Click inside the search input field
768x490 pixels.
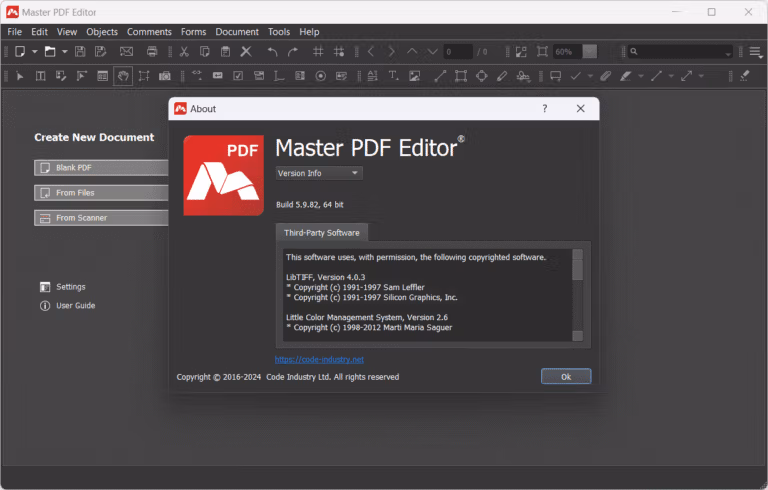click(681, 51)
